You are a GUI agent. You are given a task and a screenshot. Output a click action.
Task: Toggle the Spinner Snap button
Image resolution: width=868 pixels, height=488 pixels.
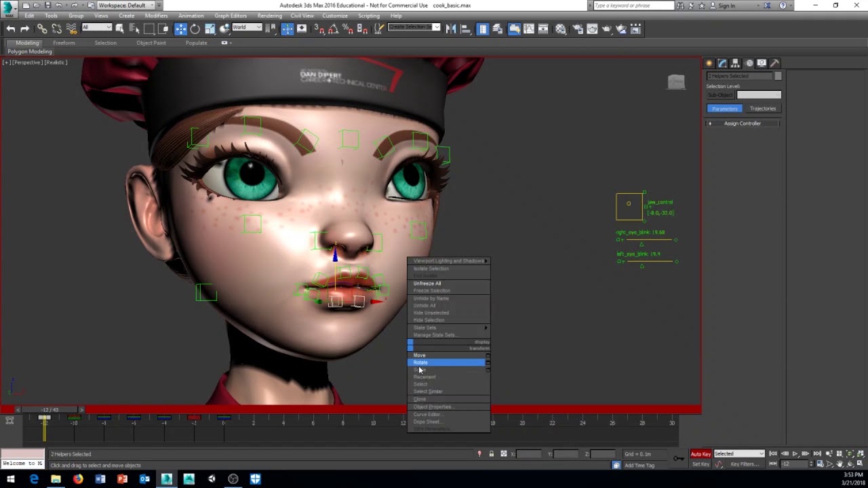(361, 28)
